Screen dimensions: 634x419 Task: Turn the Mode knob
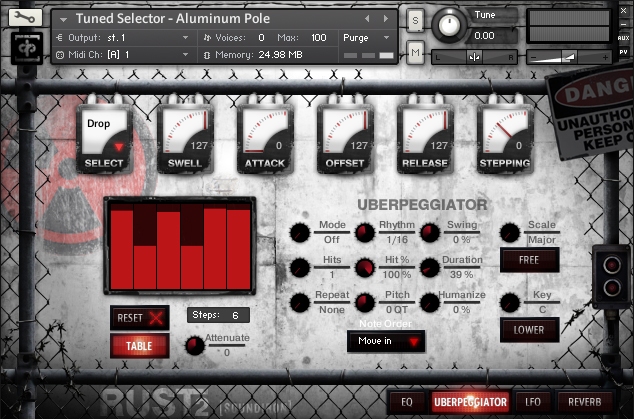(300, 233)
